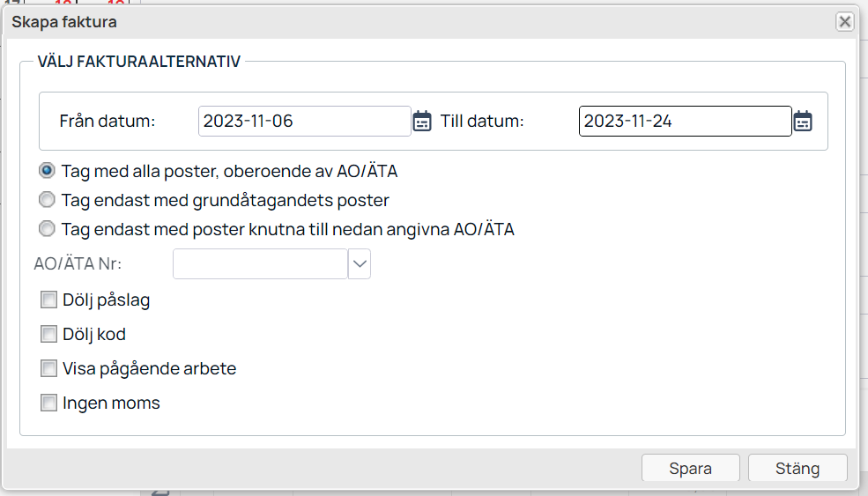Focus the Till datum field showing 2023-11-24
Image resolution: width=868 pixels, height=496 pixels.
pyautogui.click(x=686, y=121)
